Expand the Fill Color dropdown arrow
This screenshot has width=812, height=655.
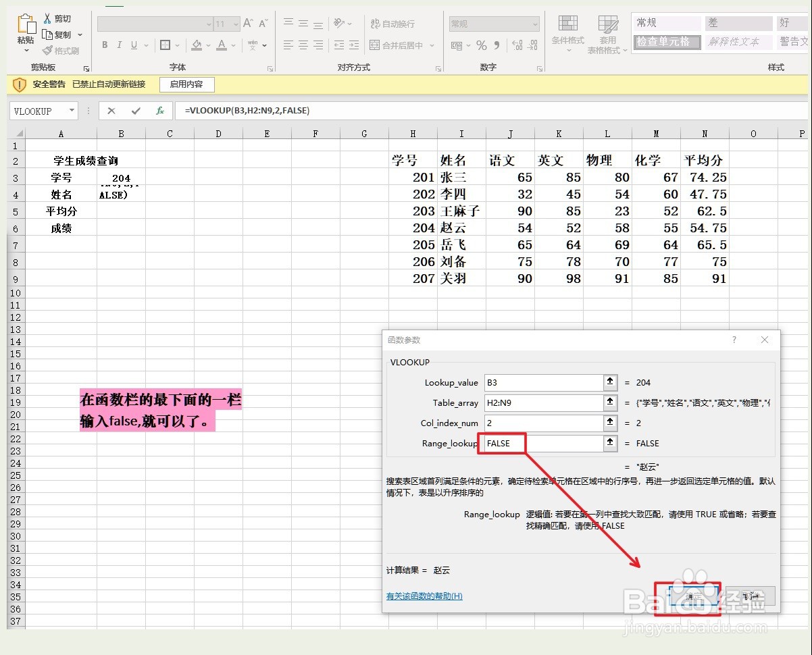(x=208, y=45)
